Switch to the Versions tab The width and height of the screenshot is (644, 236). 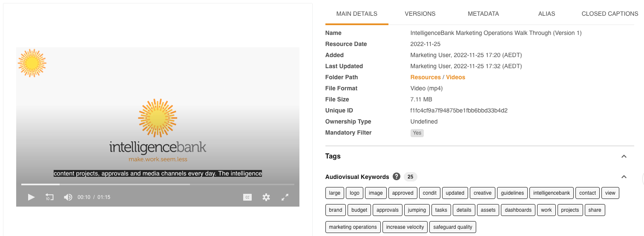420,14
